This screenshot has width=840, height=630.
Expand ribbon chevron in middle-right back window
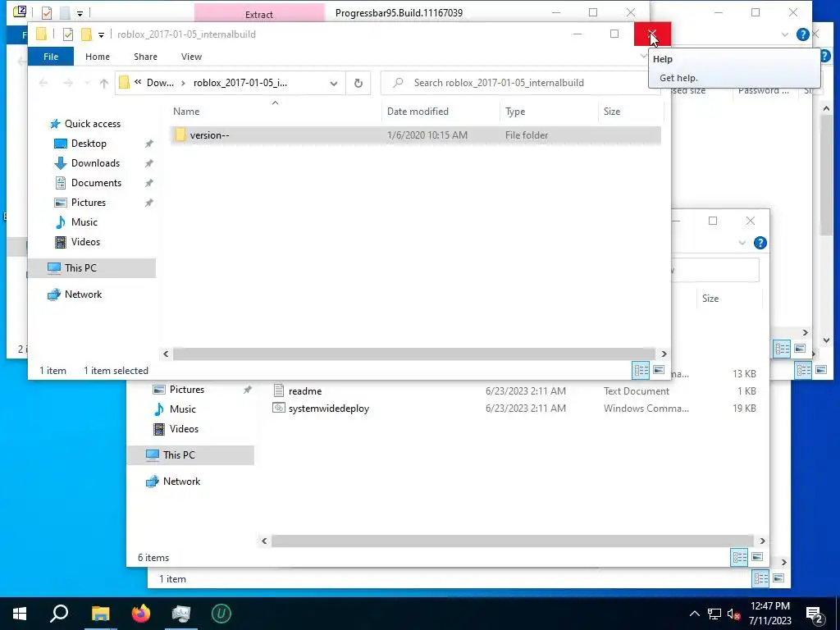pyautogui.click(x=742, y=243)
